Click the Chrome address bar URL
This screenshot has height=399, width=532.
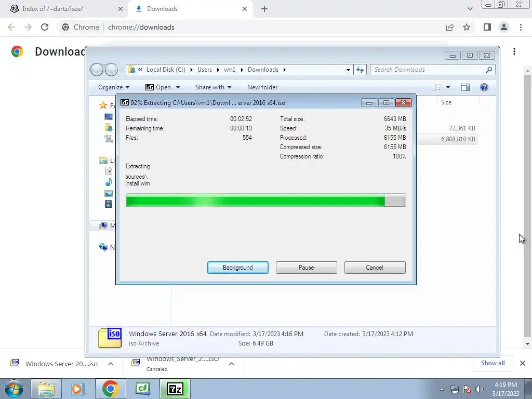click(x=141, y=27)
